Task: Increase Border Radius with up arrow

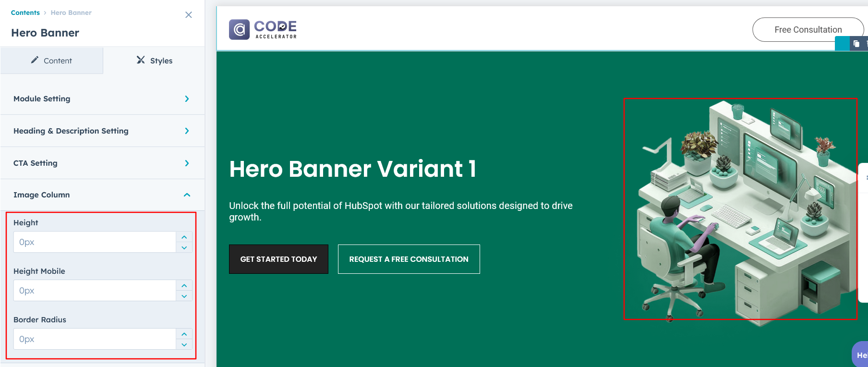Action: 184,334
